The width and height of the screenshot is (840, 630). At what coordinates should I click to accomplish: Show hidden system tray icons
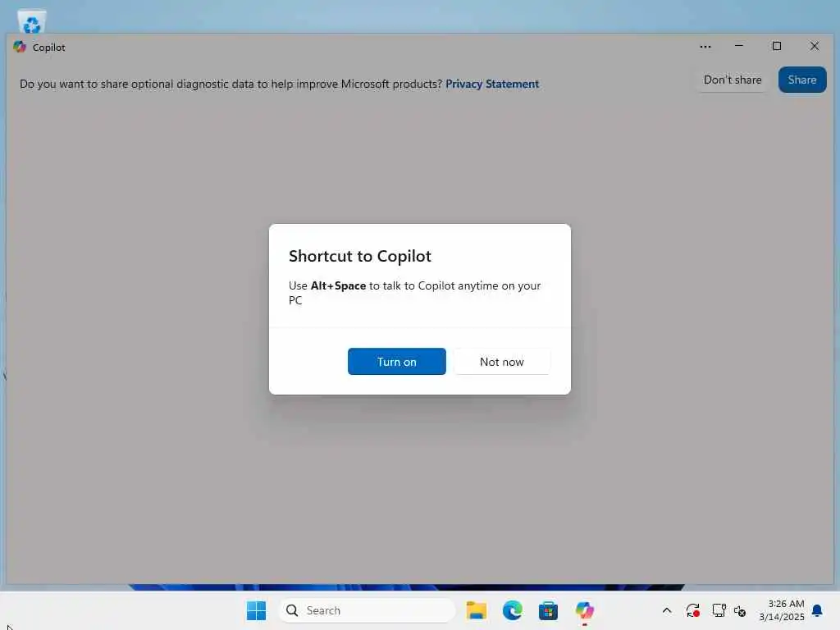pyautogui.click(x=667, y=610)
